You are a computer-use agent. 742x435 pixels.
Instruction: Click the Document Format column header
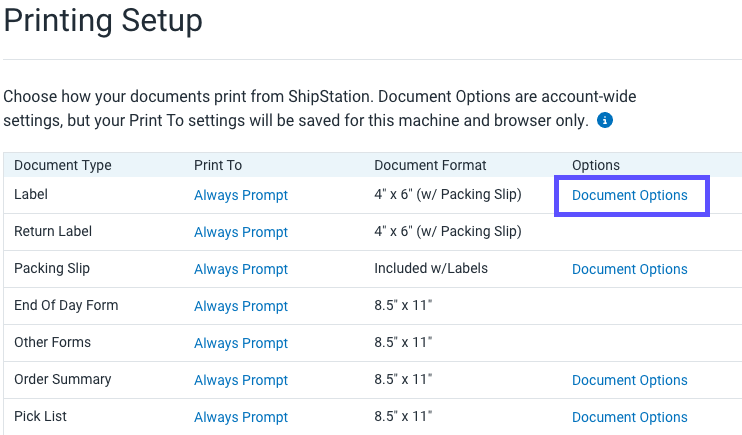(x=429, y=165)
